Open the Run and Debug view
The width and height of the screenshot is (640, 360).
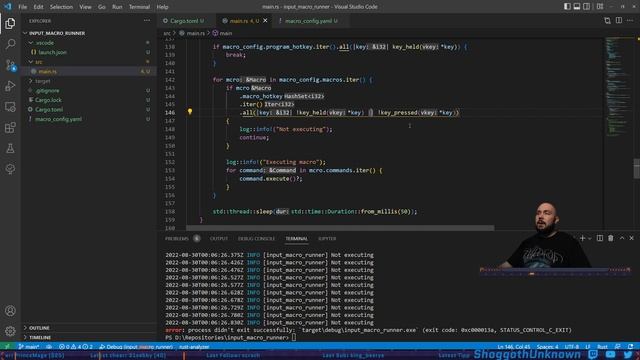(10, 86)
